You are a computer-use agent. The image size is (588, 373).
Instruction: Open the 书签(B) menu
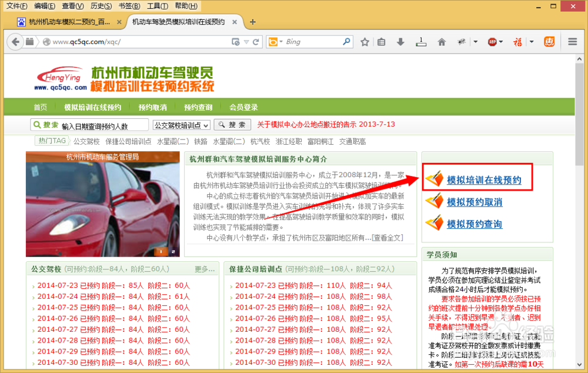coord(129,6)
